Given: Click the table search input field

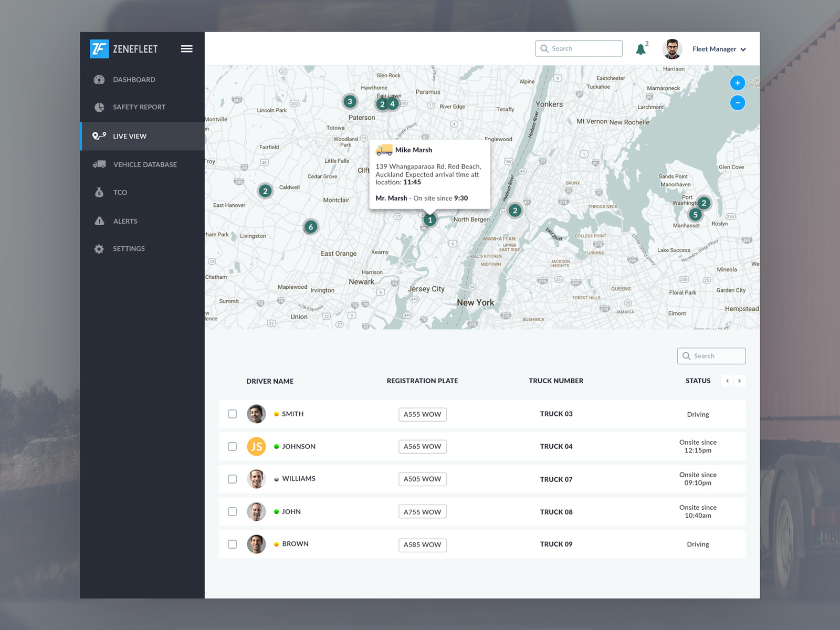Looking at the screenshot, I should point(711,356).
